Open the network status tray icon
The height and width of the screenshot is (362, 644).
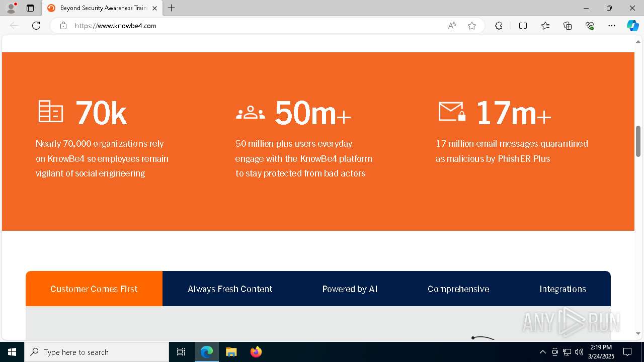tap(567, 352)
